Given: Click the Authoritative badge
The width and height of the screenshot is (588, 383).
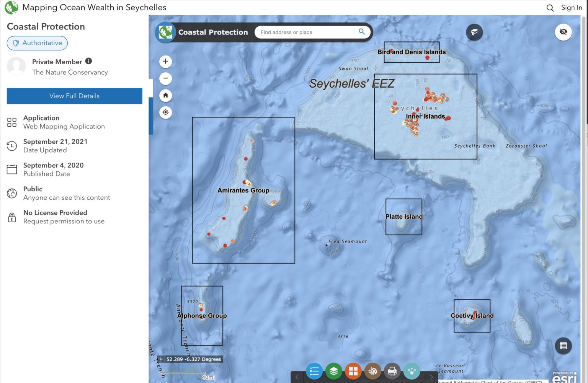Looking at the screenshot, I should [37, 43].
